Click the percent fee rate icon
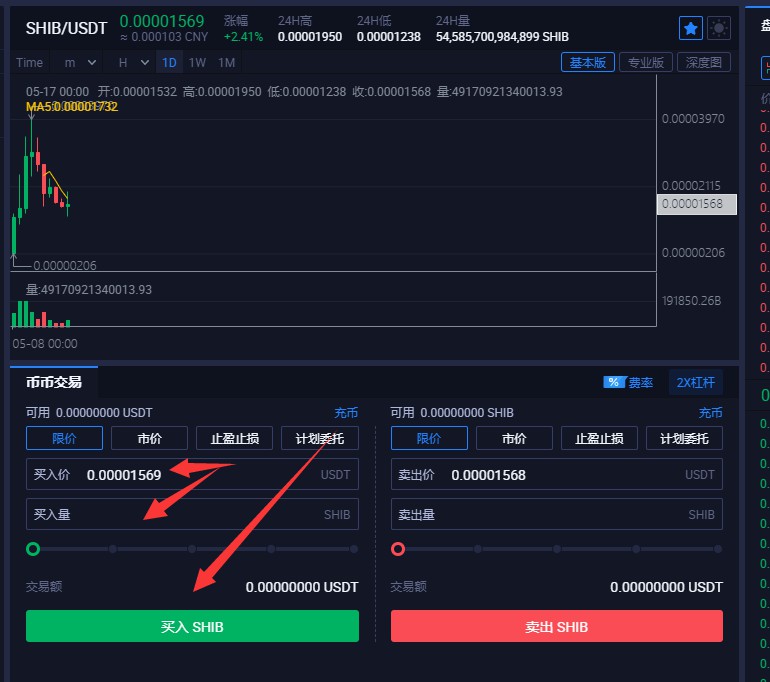 tap(614, 382)
